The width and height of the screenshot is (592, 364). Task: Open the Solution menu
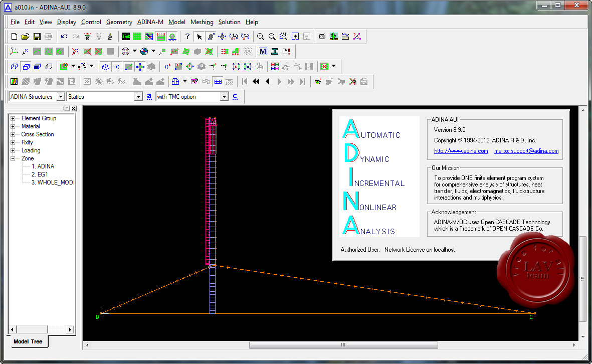coord(229,22)
